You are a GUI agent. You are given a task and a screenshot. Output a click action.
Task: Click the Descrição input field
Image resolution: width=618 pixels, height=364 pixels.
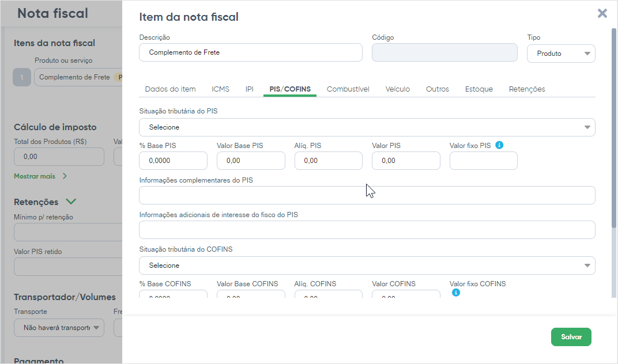pos(250,52)
